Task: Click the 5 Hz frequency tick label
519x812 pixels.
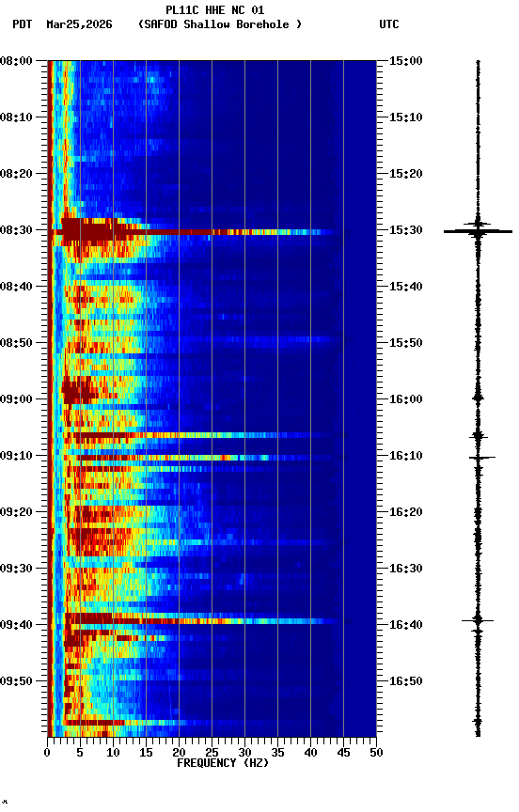Action: coord(80,753)
